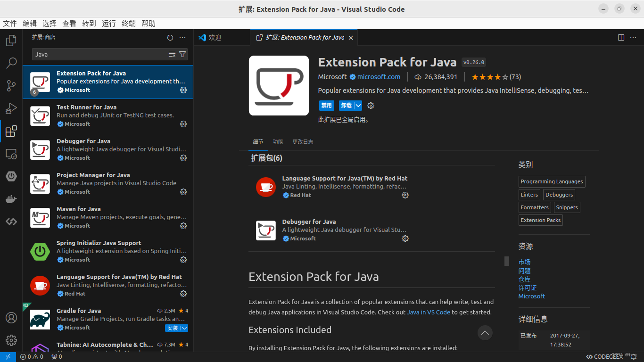This screenshot has width=644, height=362.
Task: Open the 许可证 license link
Action: 528,288
